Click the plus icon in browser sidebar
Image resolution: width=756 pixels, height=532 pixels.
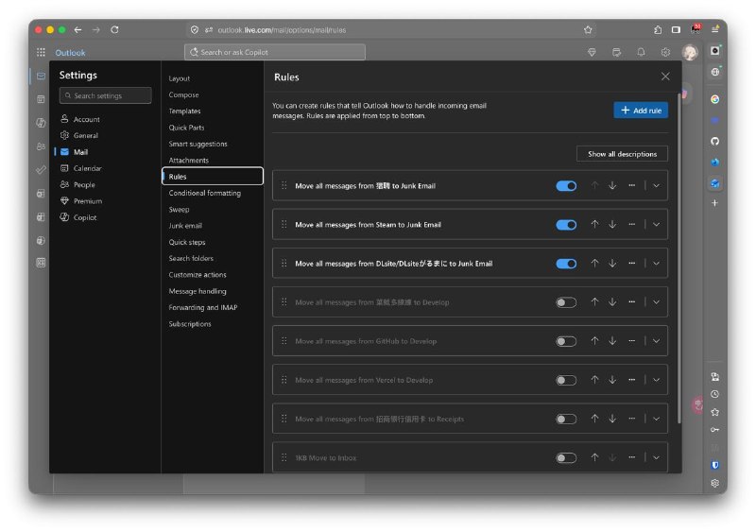715,203
